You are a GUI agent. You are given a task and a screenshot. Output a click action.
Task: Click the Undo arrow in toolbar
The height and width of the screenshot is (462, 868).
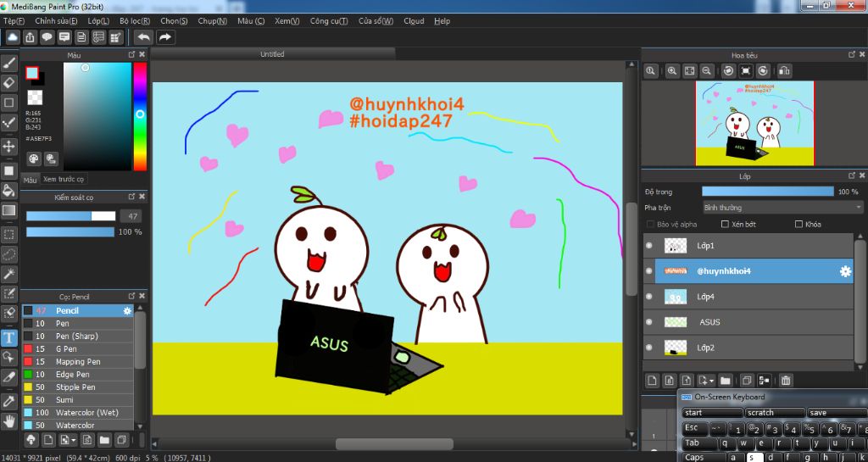point(144,37)
